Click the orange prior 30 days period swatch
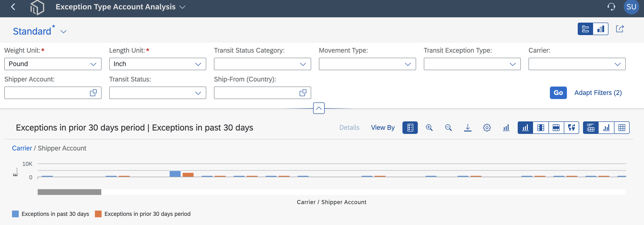 tap(98, 214)
